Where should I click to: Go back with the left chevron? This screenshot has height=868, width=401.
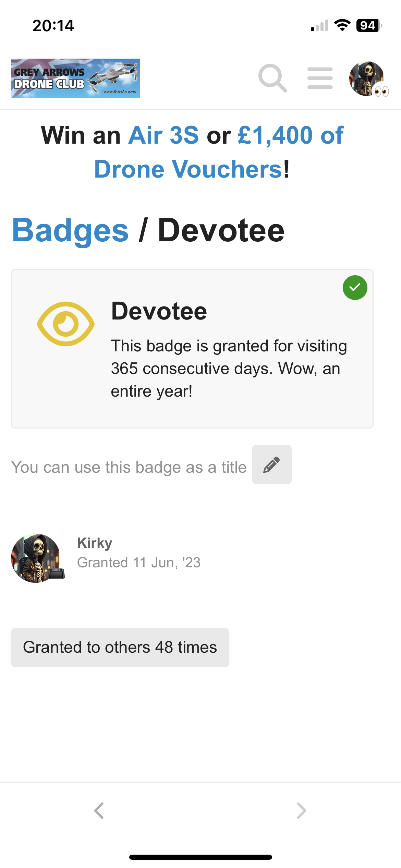99,810
